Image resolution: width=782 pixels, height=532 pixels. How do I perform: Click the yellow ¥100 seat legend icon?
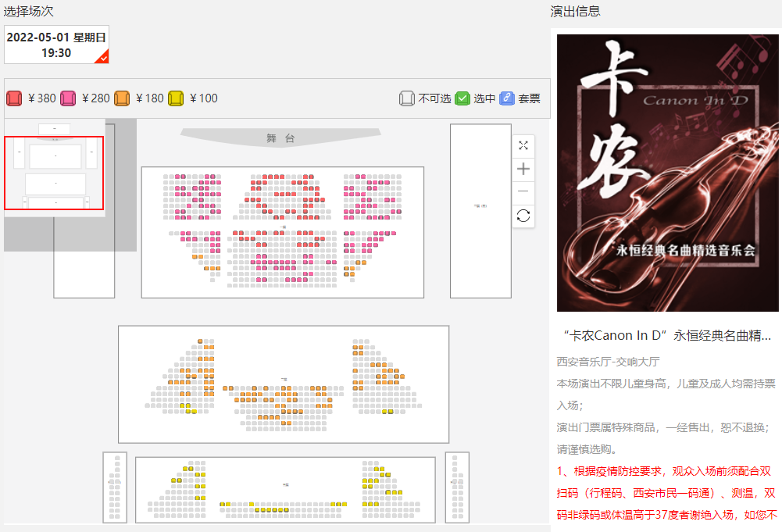(x=176, y=98)
